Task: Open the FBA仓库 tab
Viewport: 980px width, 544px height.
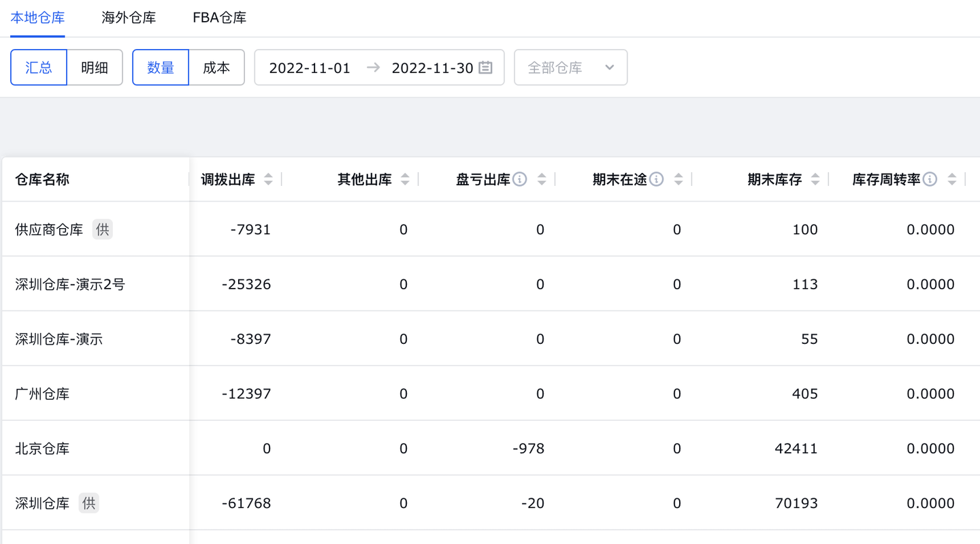Action: click(219, 18)
